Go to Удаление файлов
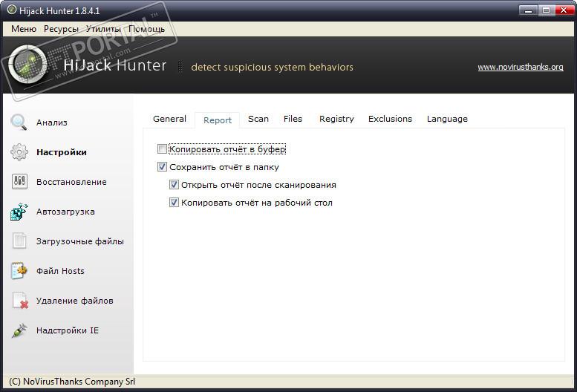The height and width of the screenshot is (392, 577). pyautogui.click(x=75, y=301)
